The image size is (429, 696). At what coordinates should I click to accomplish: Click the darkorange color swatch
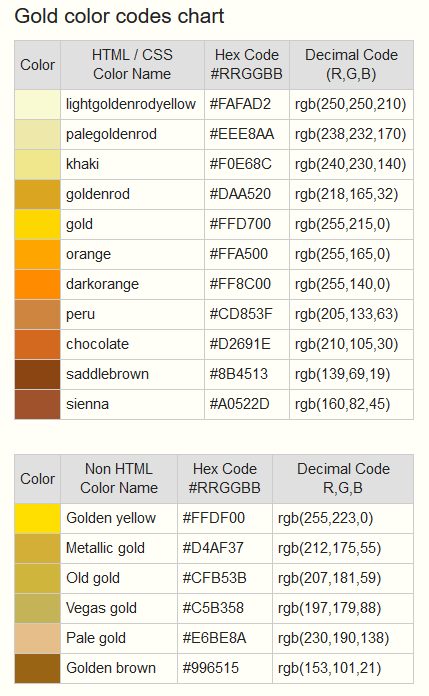tap(38, 285)
